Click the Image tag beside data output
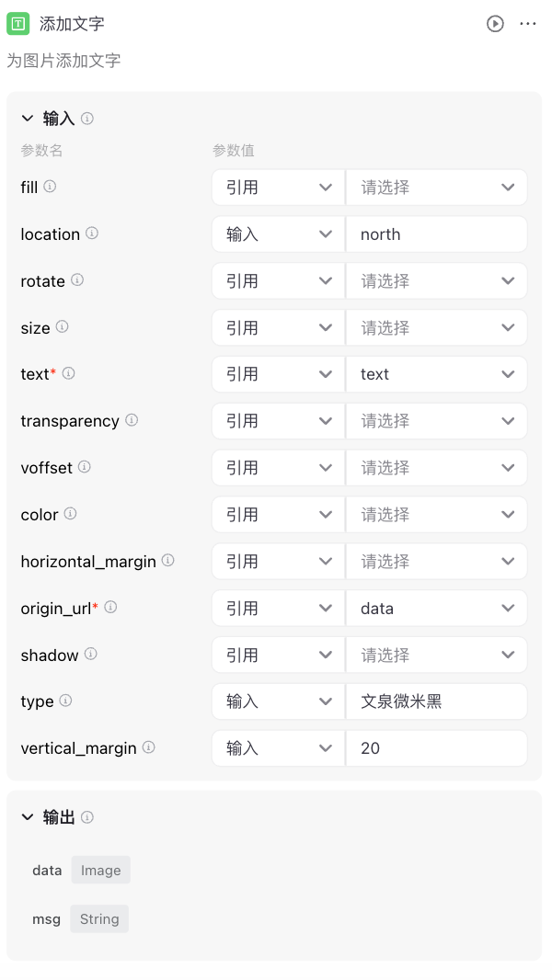 (100, 869)
